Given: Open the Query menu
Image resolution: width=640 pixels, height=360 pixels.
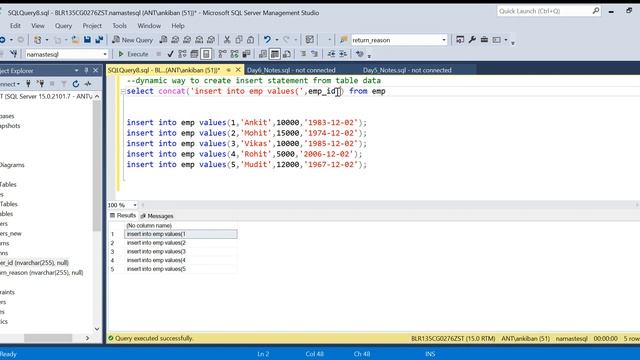Looking at the screenshot, I should click(x=63, y=26).
